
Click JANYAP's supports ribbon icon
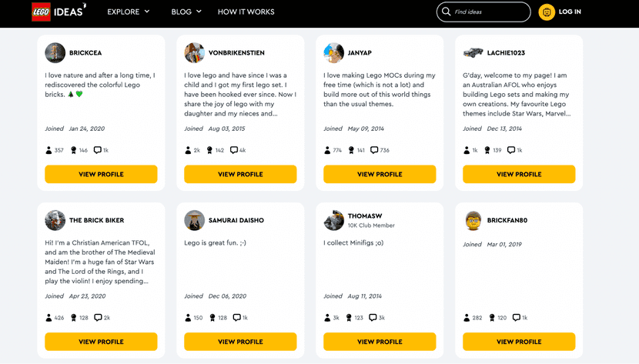tap(351, 151)
